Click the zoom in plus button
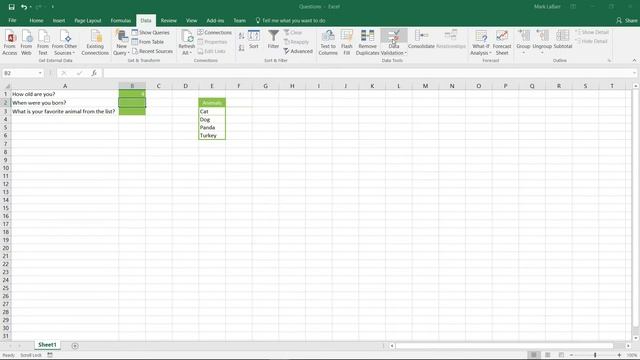This screenshot has height=360, width=640. 619,355
